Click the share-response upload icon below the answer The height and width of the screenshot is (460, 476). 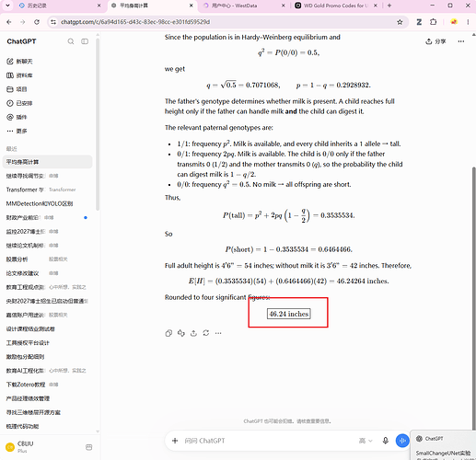point(193,333)
